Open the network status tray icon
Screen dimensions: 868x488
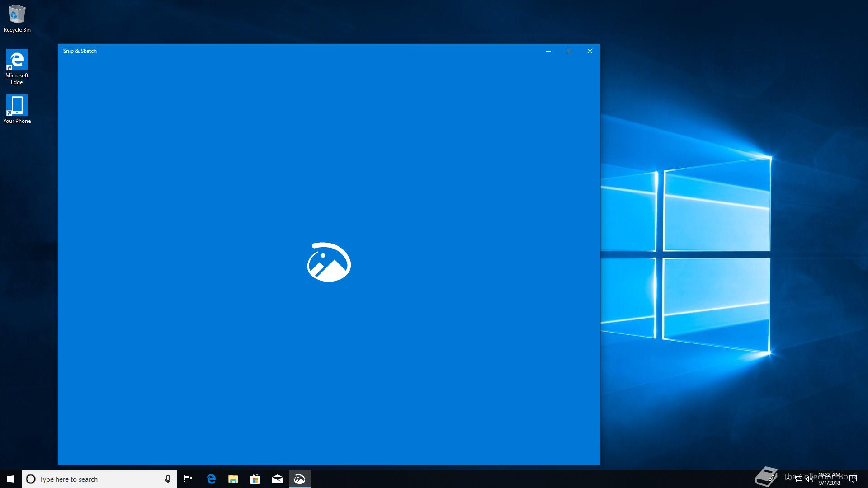coord(799,479)
